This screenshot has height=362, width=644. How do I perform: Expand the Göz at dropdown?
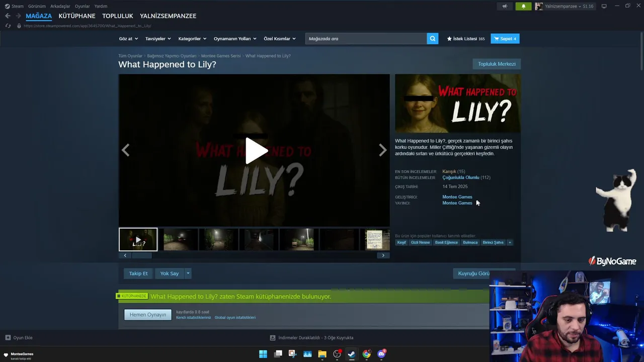[x=128, y=39]
